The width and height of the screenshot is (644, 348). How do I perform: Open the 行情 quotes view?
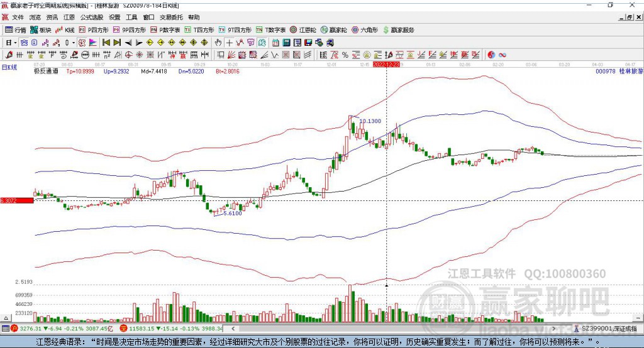[x=15, y=30]
